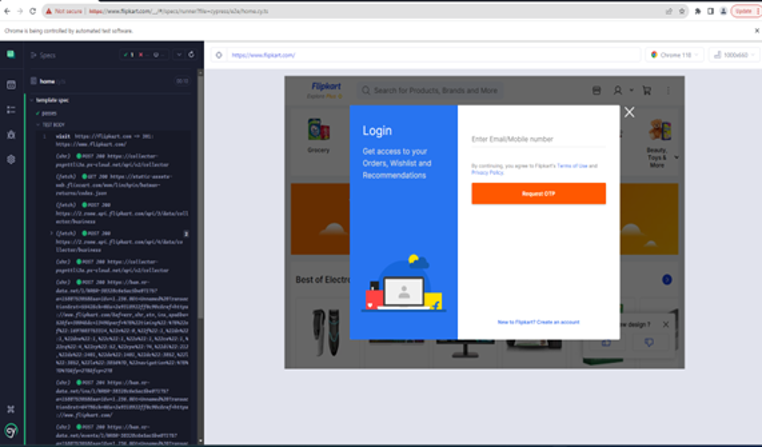Click the Flipkart search products field
The height and width of the screenshot is (447, 762).
431,90
